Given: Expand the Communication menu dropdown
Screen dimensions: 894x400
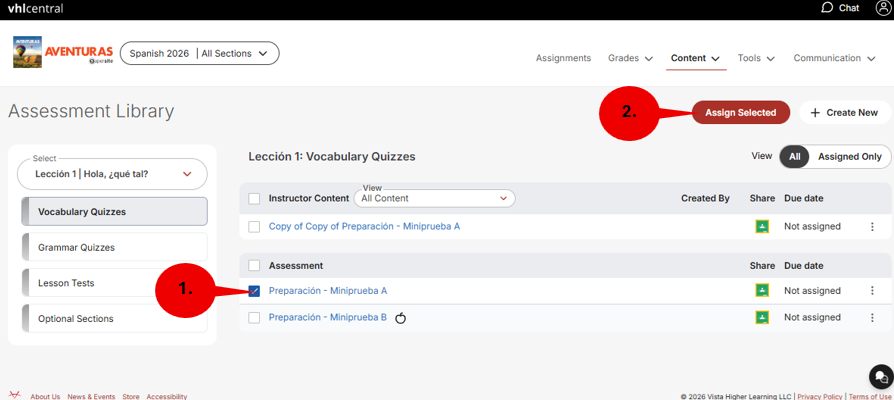Looking at the screenshot, I should point(834,58).
